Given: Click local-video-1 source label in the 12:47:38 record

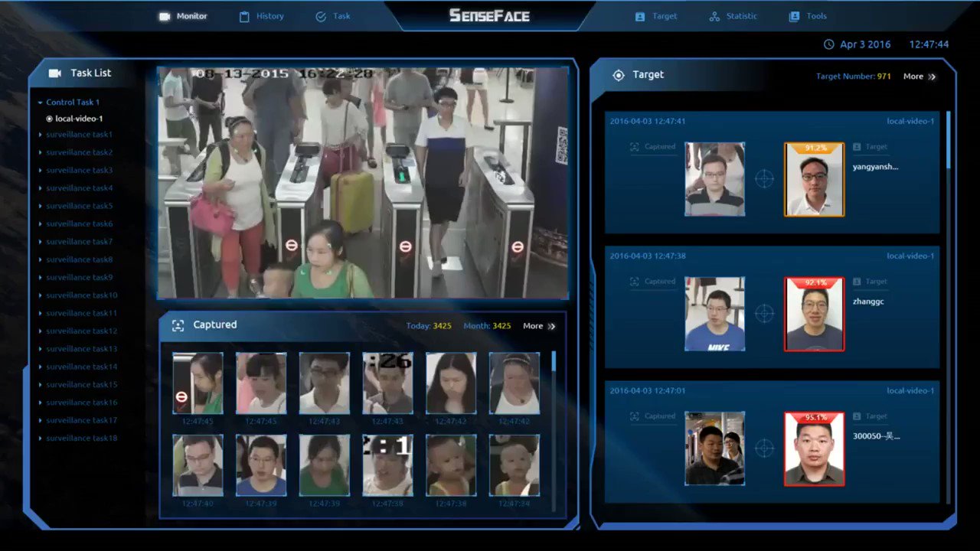Looking at the screenshot, I should tap(910, 256).
